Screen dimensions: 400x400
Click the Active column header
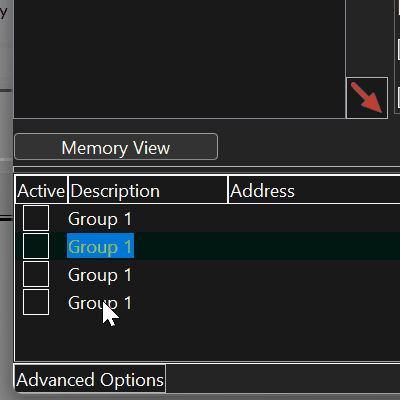tap(41, 190)
